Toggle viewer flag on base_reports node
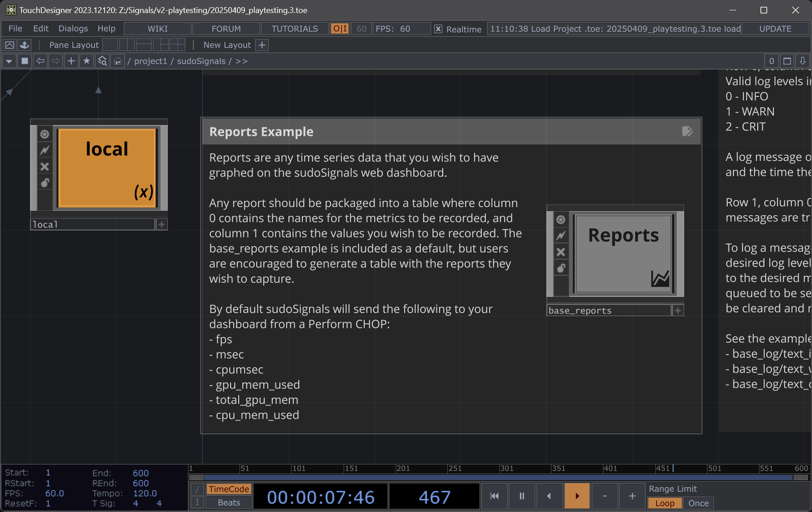This screenshot has width=812, height=512. (x=561, y=219)
